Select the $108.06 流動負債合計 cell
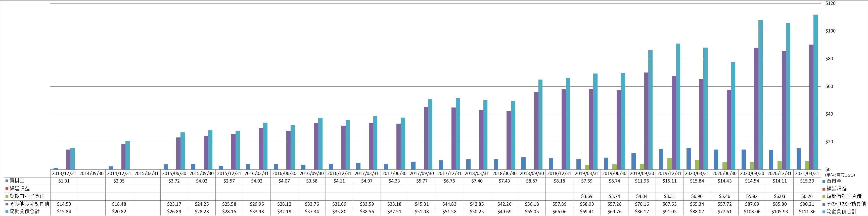The width and height of the screenshot is (868, 216). point(752,212)
